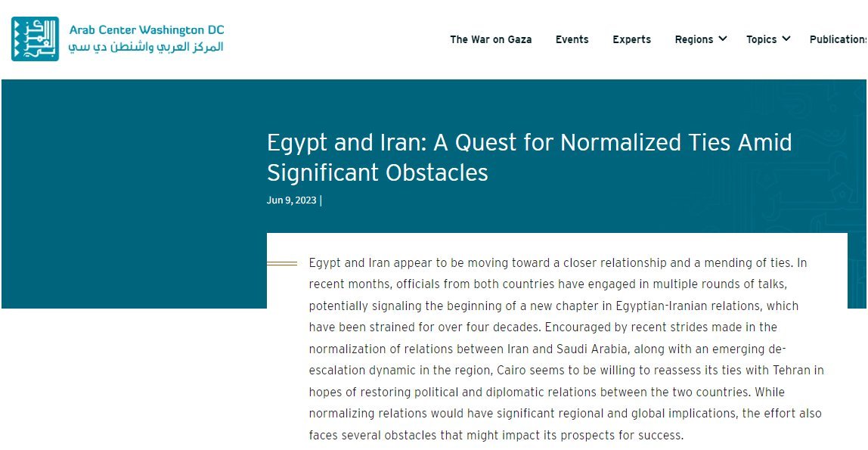Open the Publications menu
The width and height of the screenshot is (868, 450).
(x=838, y=39)
